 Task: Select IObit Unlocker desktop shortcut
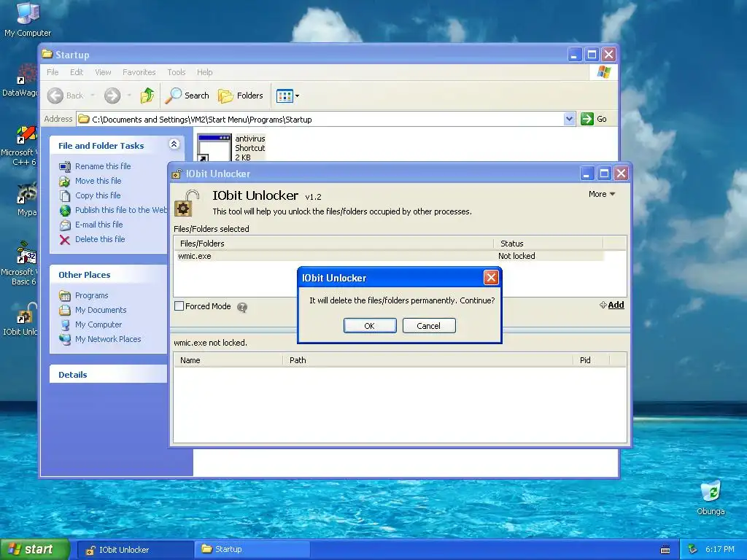[20, 319]
